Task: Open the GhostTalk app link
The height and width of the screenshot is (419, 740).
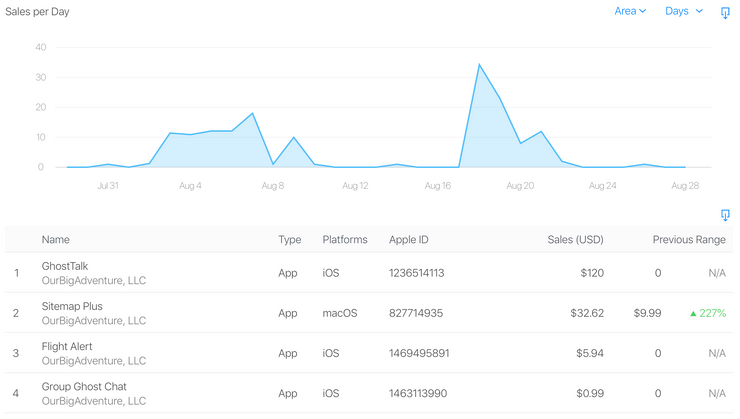Action: 66,266
